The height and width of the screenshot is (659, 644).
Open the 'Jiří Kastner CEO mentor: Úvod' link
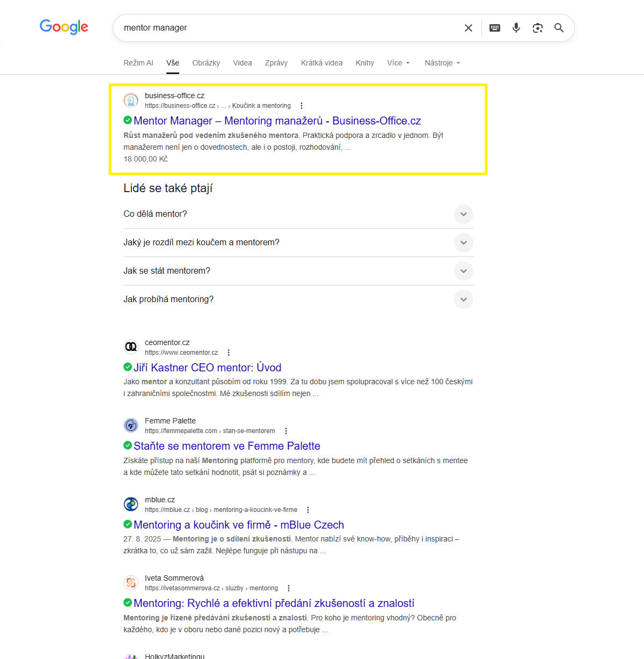pos(208,368)
